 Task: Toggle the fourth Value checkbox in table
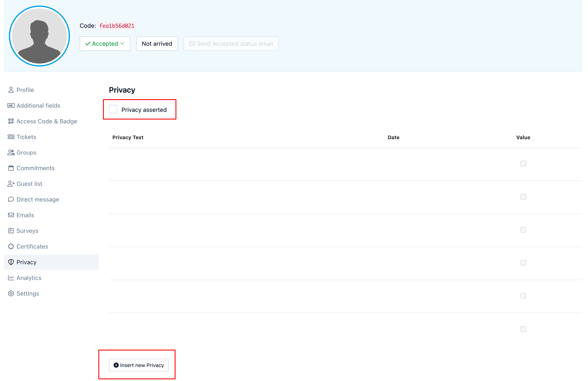(x=523, y=263)
